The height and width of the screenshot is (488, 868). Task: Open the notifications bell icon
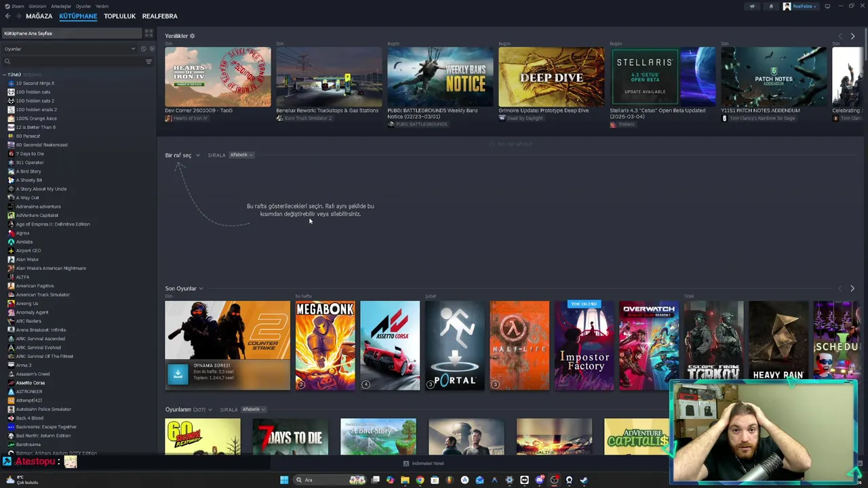coord(771,6)
